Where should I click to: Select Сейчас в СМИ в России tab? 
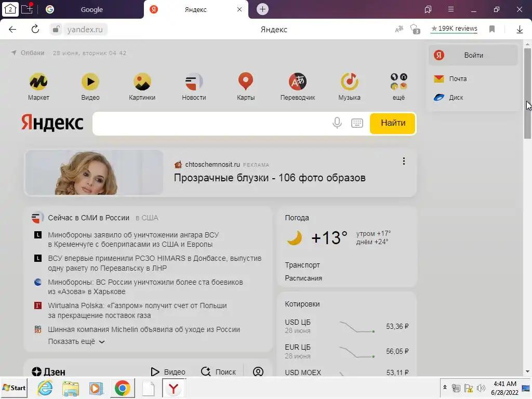click(88, 218)
